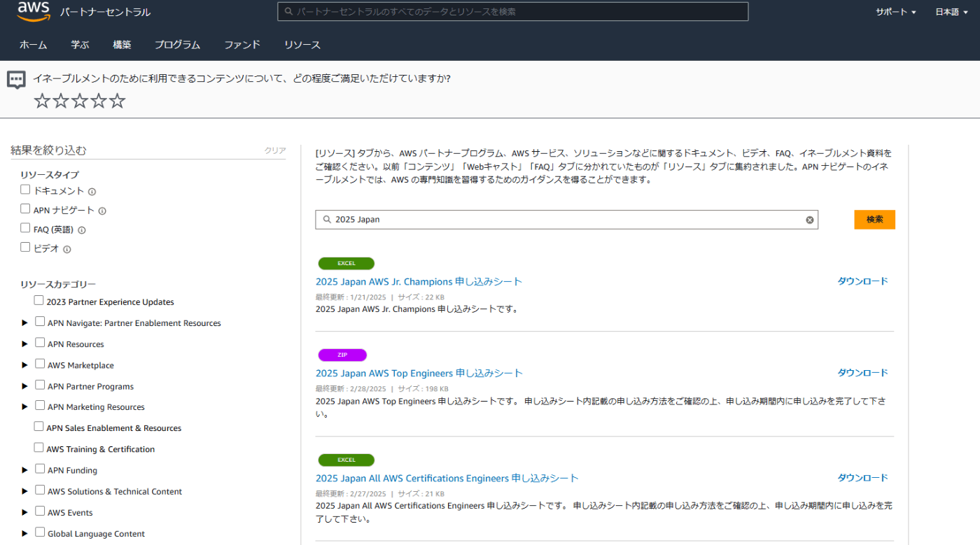
Task: Check the APN ナビゲート resource type
Action: click(x=25, y=209)
